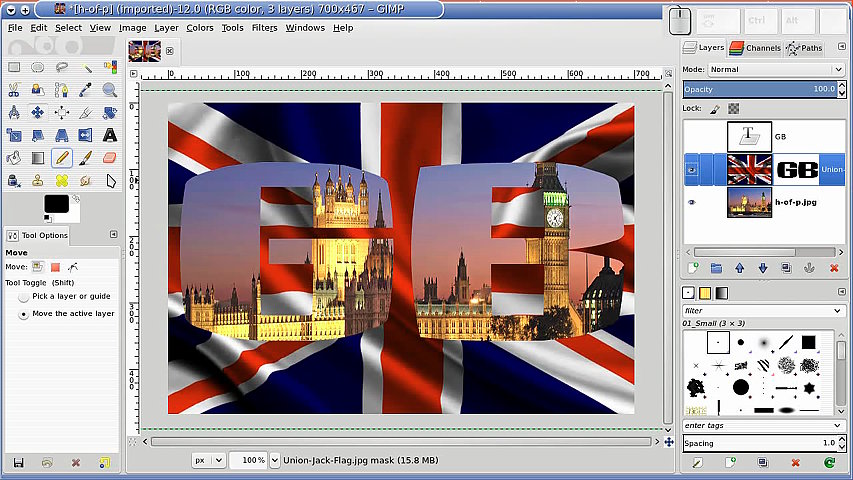
Task: Click the black foreground color swatch
Action: click(57, 204)
